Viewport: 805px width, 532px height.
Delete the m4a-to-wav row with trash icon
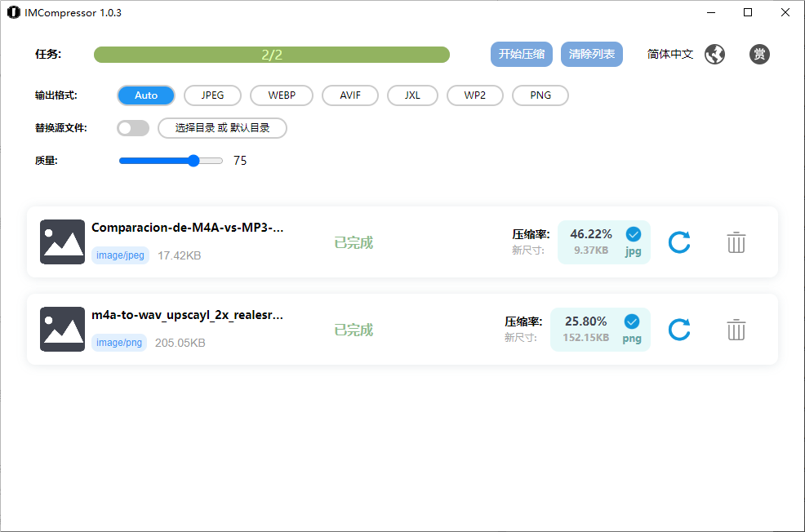click(736, 330)
